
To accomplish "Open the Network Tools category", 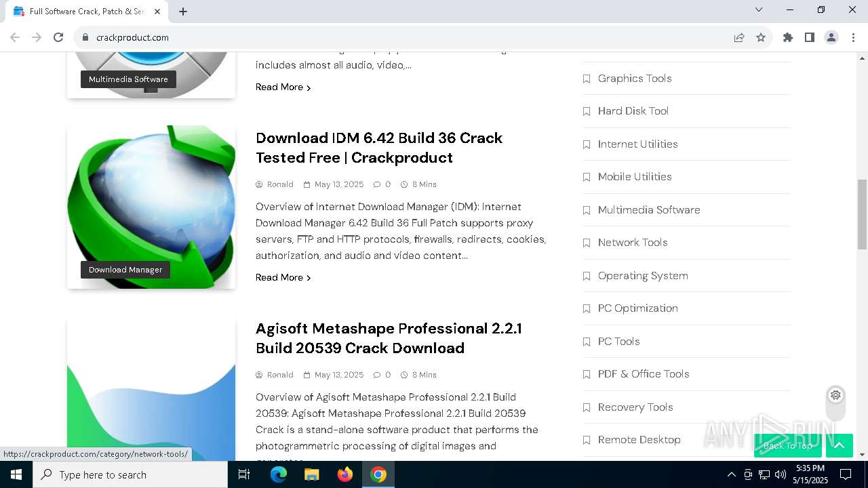I will (x=633, y=242).
